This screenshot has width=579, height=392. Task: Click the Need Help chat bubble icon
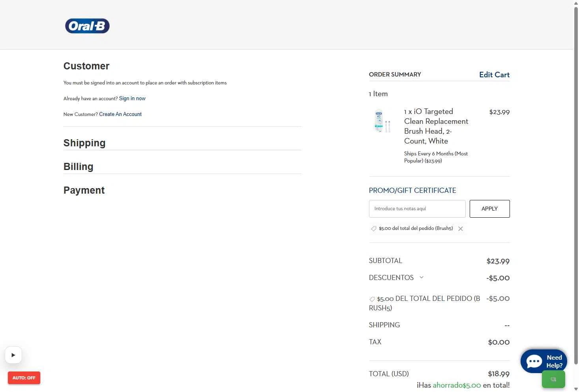click(534, 361)
